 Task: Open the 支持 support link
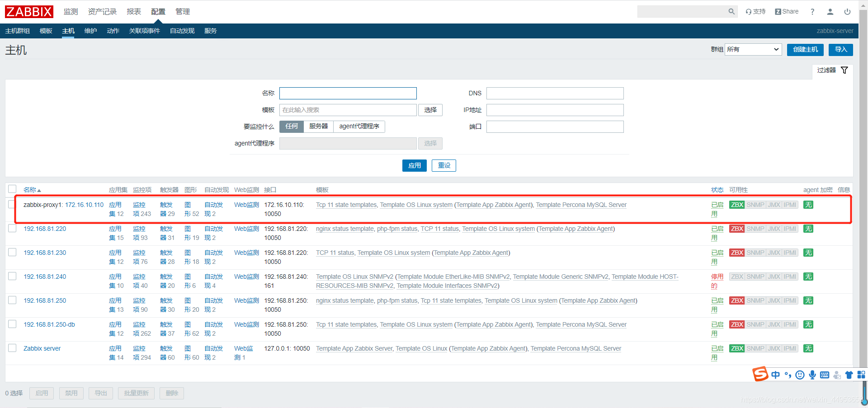pyautogui.click(x=755, y=12)
